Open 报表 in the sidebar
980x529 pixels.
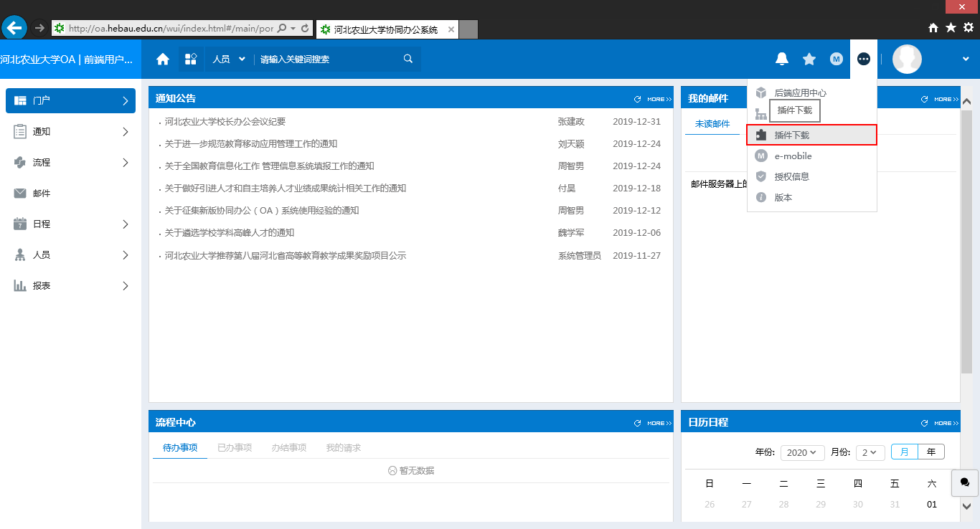click(x=70, y=285)
